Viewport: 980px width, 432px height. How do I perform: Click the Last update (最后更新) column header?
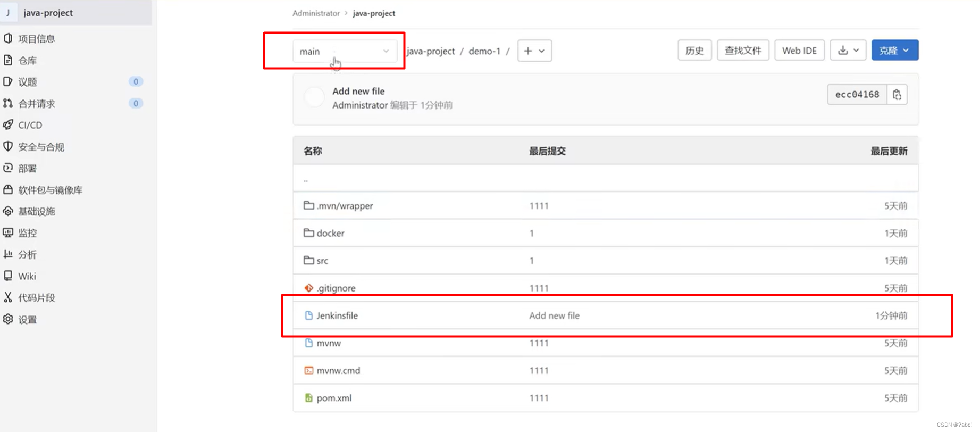click(889, 151)
